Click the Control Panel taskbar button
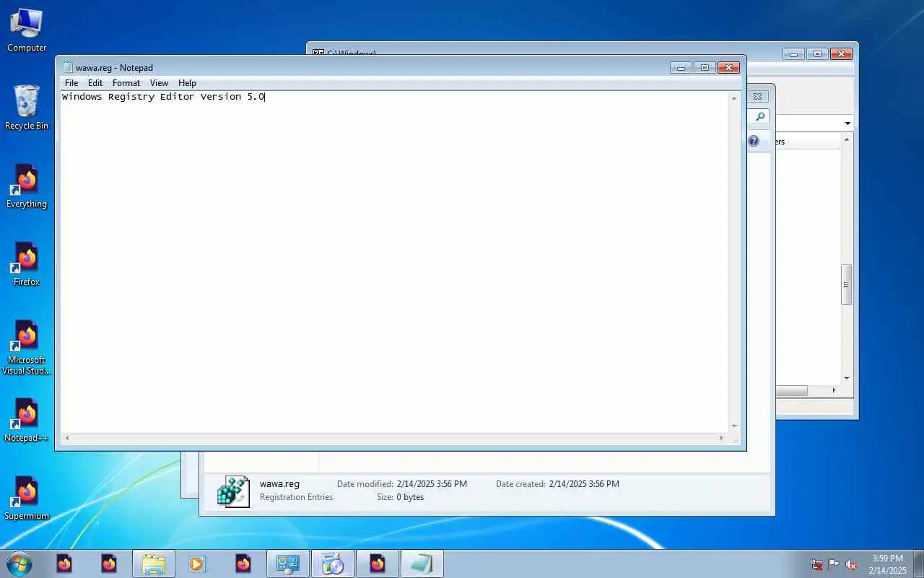This screenshot has width=924, height=578. click(x=288, y=564)
